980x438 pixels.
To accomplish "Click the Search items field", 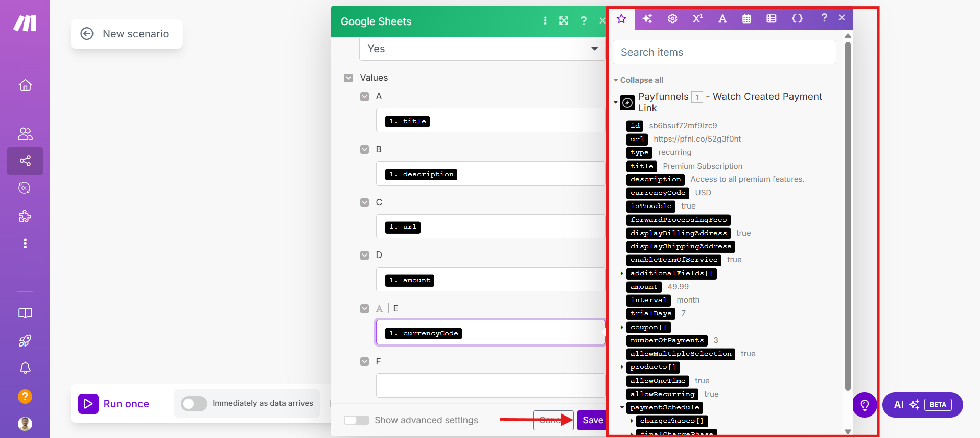I will pos(724,52).
